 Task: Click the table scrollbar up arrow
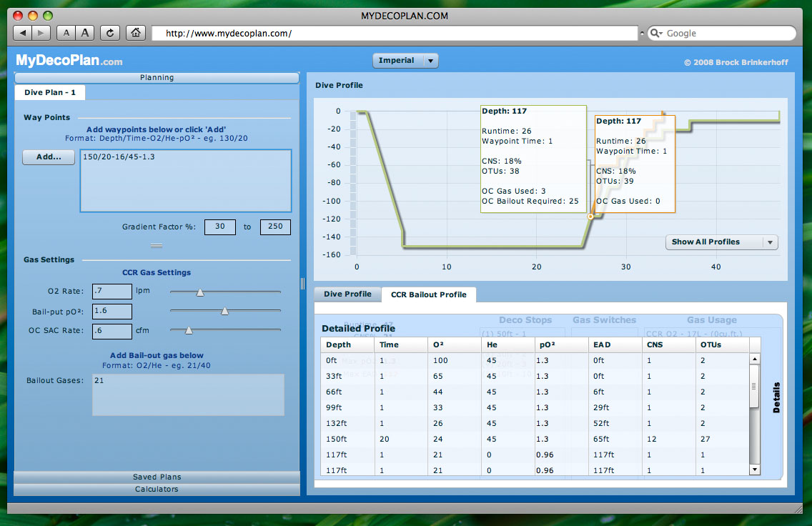[755, 359]
